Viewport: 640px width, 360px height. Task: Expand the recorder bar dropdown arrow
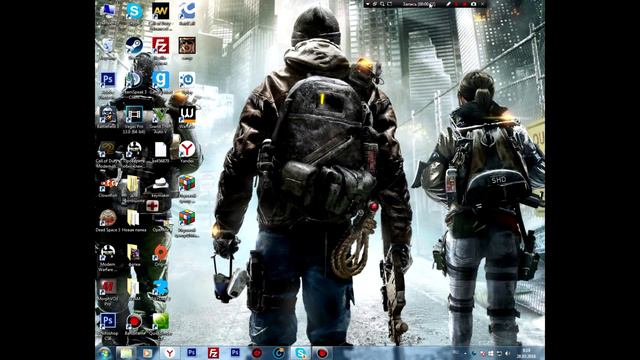point(368,4)
